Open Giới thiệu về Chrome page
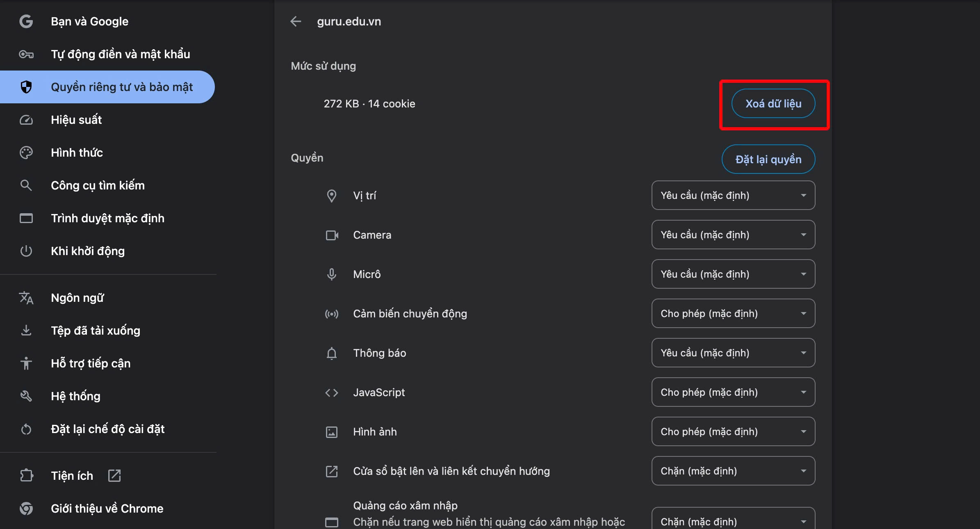The width and height of the screenshot is (980, 529). pyautogui.click(x=107, y=508)
